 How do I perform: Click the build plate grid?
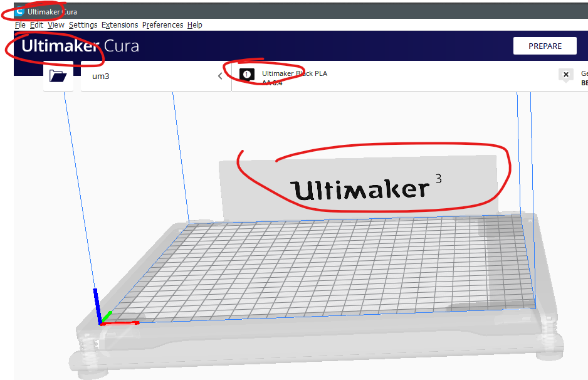coord(318,268)
